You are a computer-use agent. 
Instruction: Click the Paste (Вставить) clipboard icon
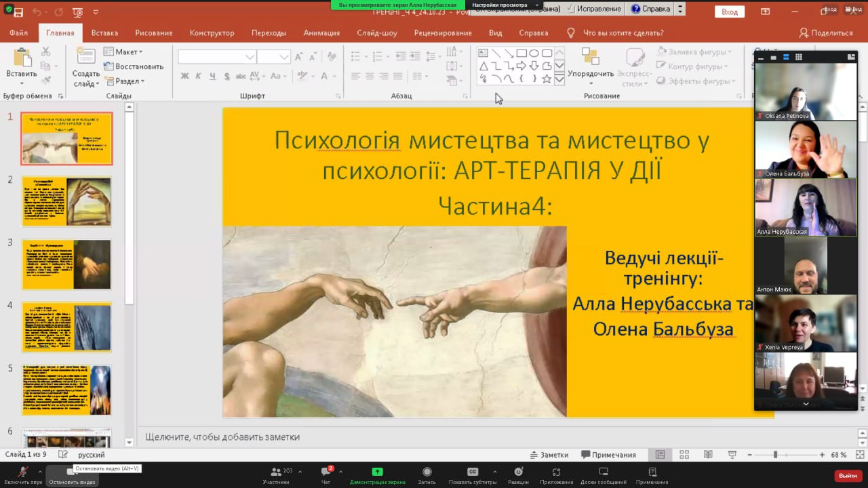[x=22, y=58]
